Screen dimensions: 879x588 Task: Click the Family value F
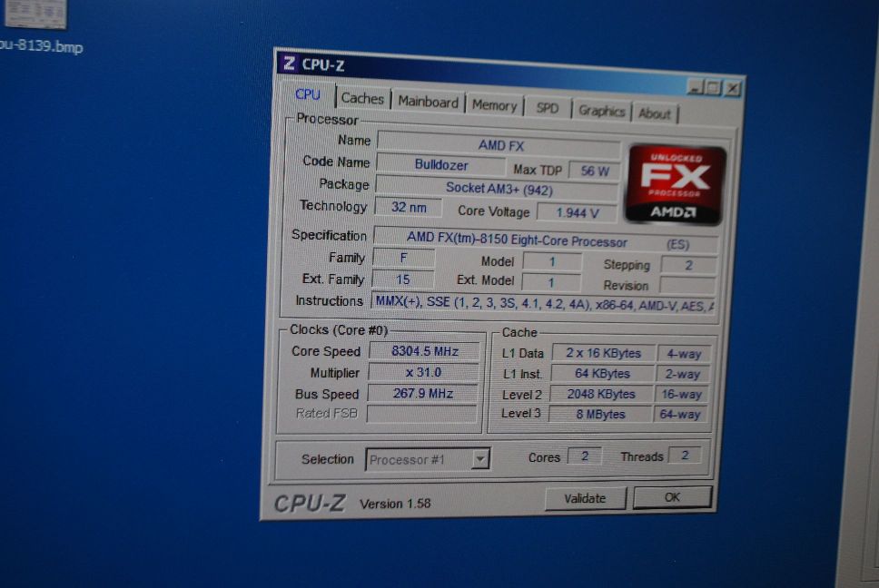pyautogui.click(x=403, y=258)
